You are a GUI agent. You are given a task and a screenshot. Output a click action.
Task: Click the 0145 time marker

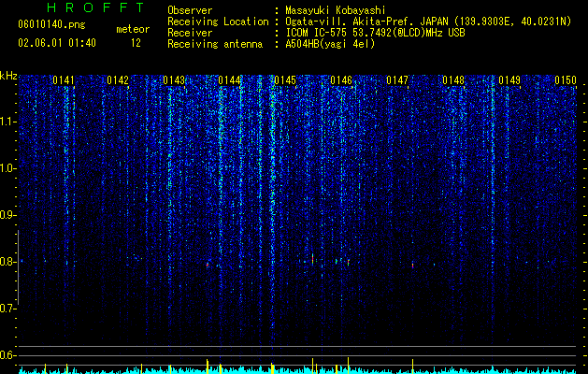pyautogui.click(x=285, y=80)
